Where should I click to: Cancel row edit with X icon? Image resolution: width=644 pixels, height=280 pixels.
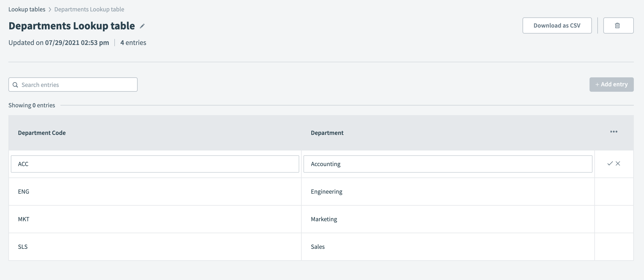(x=618, y=163)
